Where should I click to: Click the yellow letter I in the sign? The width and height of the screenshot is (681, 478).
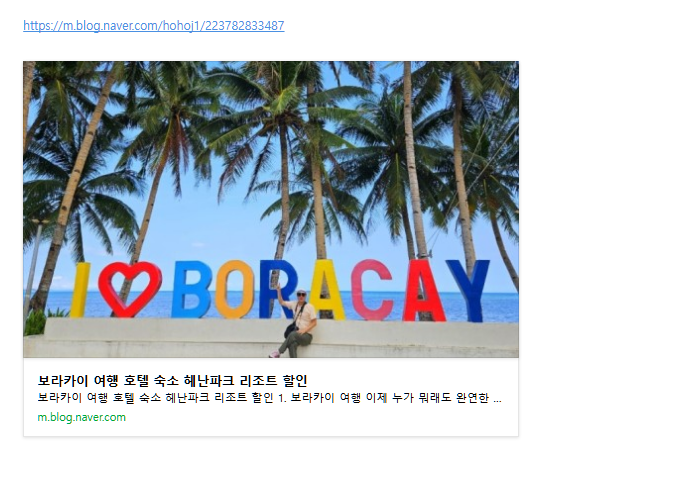pos(80,290)
